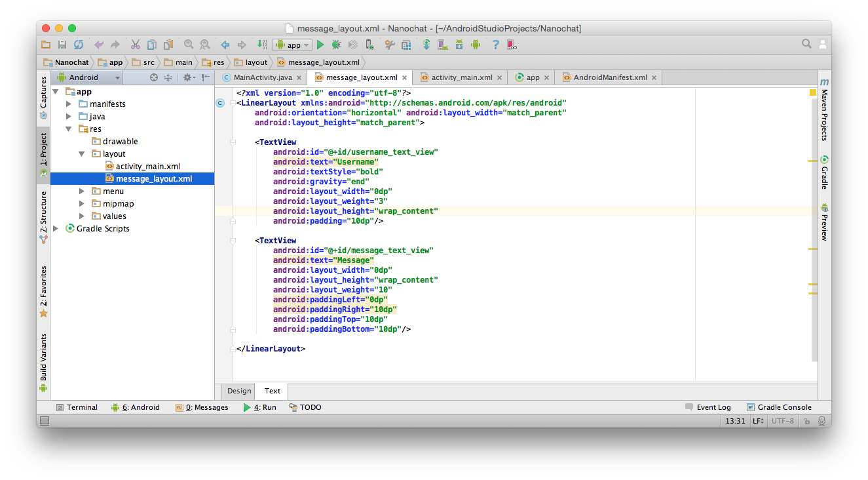
Task: Click the Scroll from Source target icon
Action: tap(154, 77)
